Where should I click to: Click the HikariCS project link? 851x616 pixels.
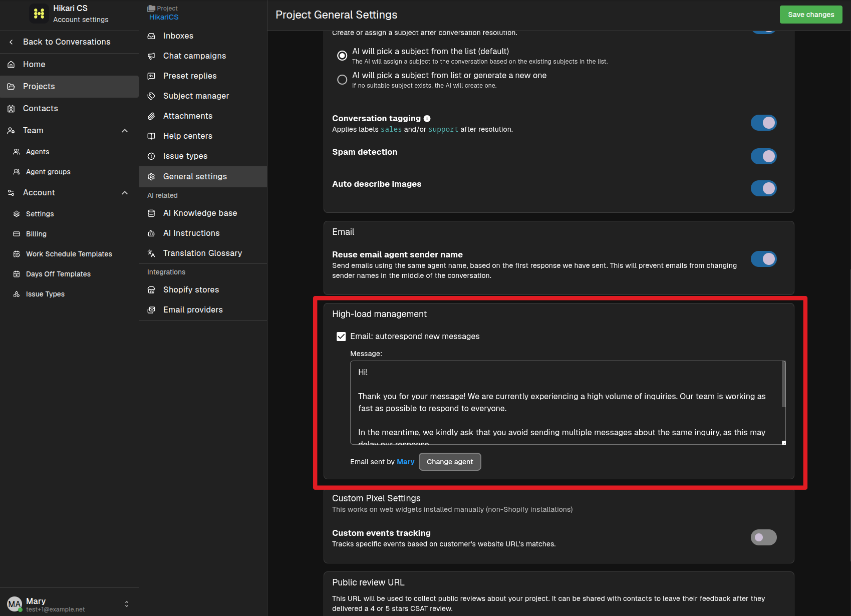tap(164, 17)
